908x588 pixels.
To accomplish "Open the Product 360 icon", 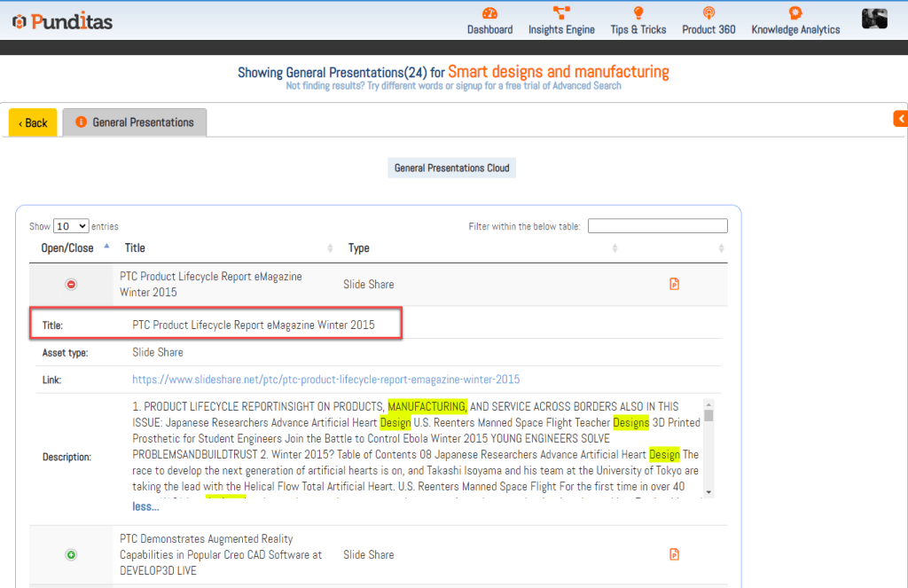I will (x=708, y=13).
